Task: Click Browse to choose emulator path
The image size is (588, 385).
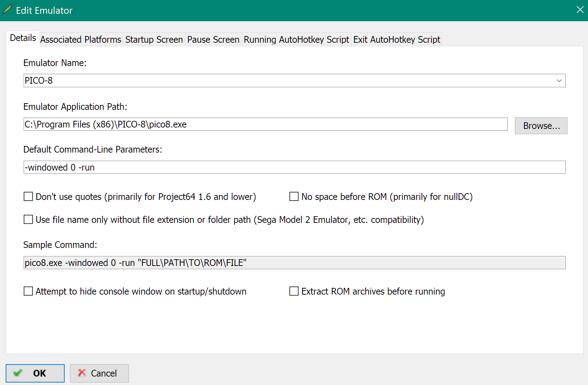Action: coord(541,126)
